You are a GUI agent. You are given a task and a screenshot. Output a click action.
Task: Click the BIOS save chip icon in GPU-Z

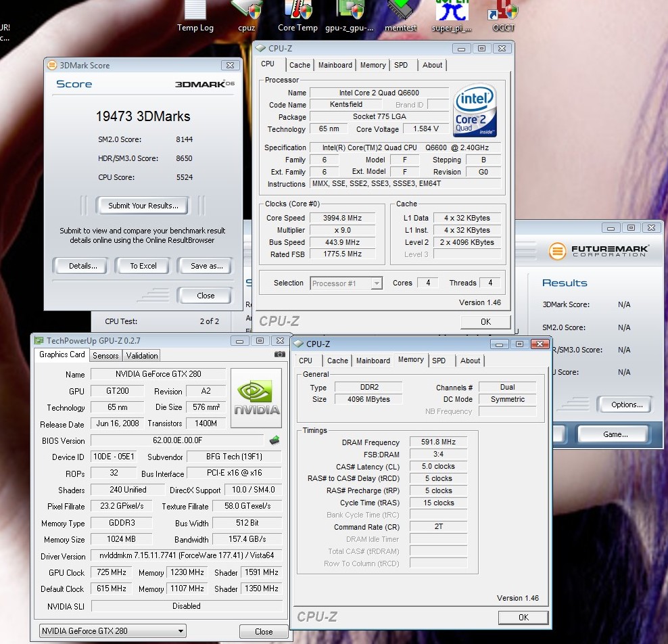click(x=275, y=440)
